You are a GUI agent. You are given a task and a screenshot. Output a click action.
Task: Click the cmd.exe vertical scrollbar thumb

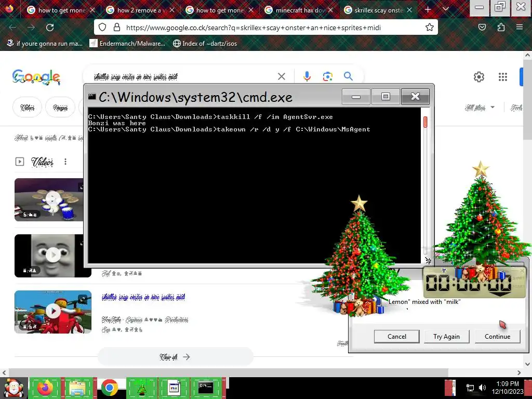click(x=425, y=122)
